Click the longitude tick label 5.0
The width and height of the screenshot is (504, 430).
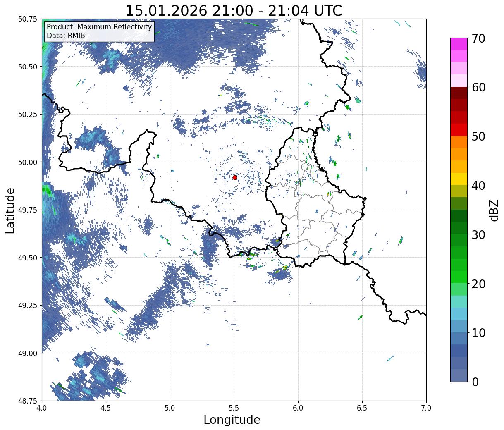[x=170, y=408]
